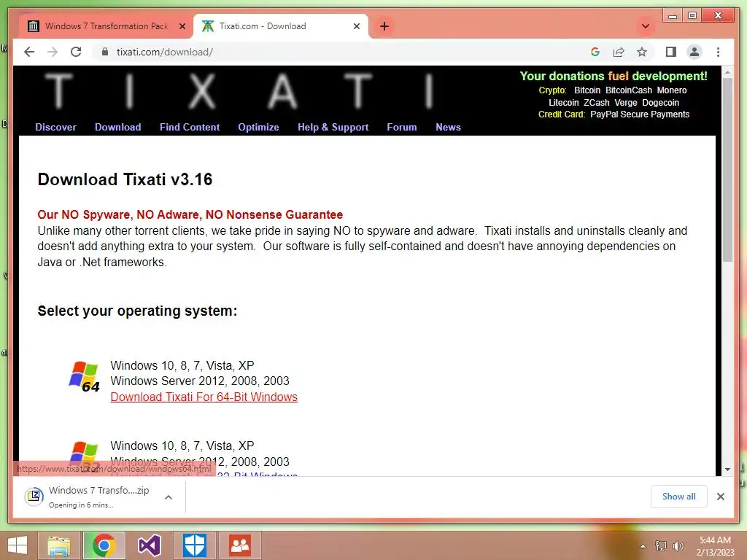Close the Windows 7 Transformation Pack tab

click(x=182, y=26)
